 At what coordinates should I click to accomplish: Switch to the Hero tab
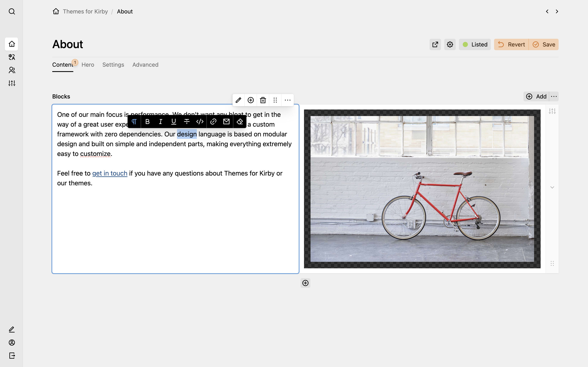[x=88, y=65]
